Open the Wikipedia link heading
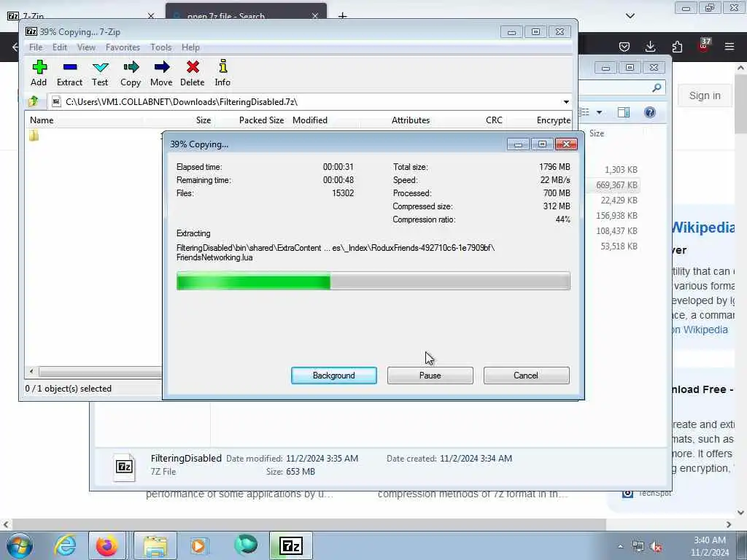Image resolution: width=747 pixels, height=560 pixels. click(703, 227)
